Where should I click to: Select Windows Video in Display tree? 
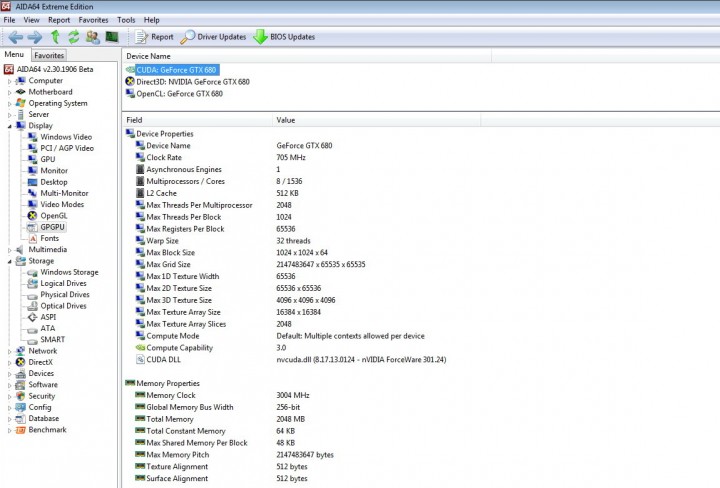(x=66, y=137)
